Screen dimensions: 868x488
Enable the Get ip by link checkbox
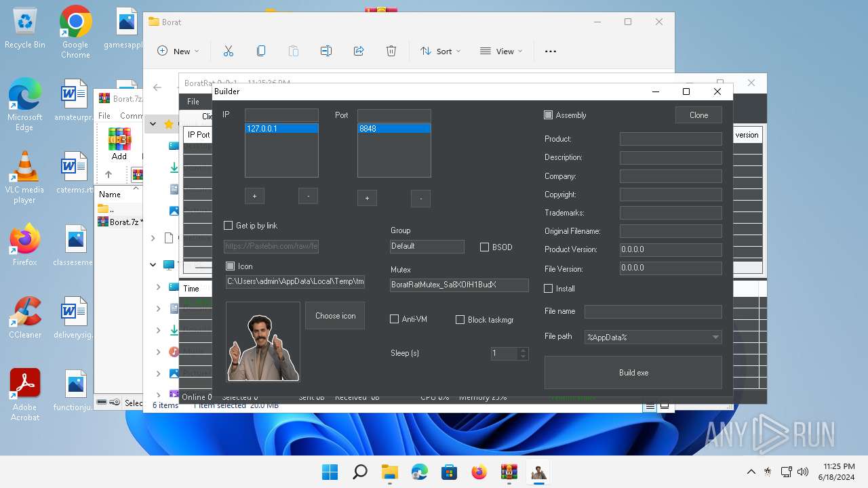tap(229, 226)
